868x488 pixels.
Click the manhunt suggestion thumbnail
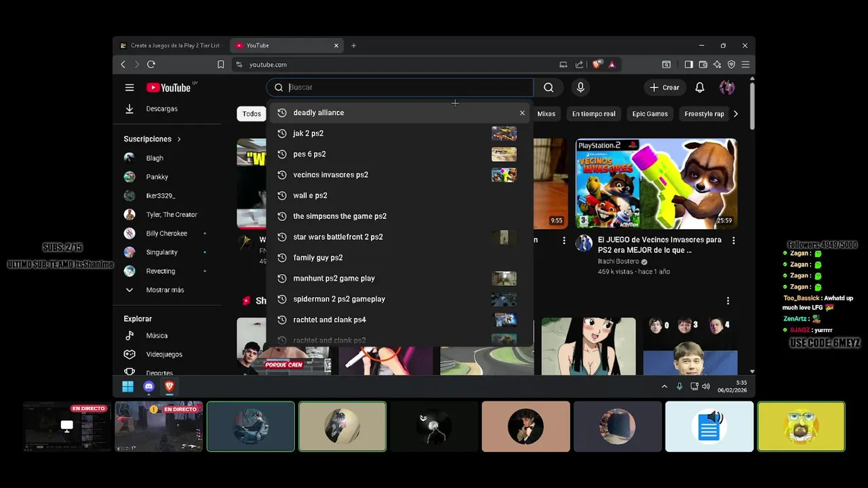point(504,278)
